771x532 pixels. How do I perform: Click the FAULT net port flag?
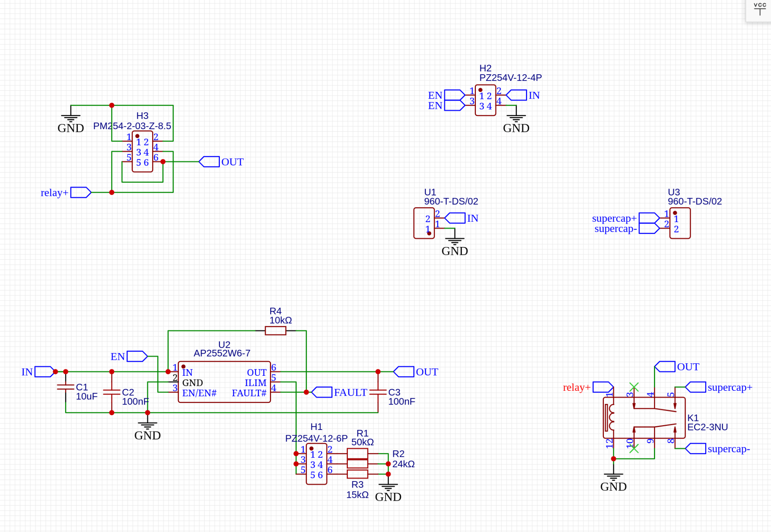click(x=322, y=392)
